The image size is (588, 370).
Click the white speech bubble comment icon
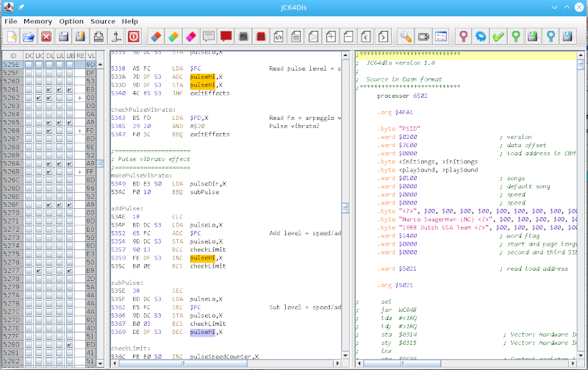[208, 36]
